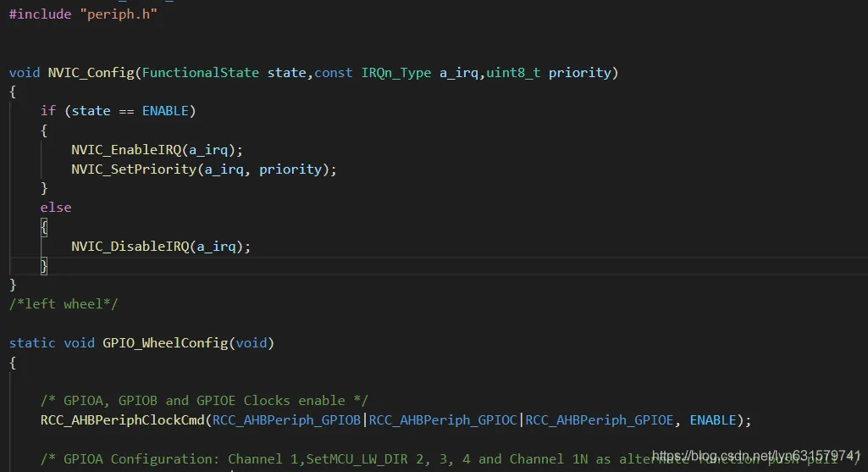Image resolution: width=868 pixels, height=472 pixels.
Task: Click the NVIC_EnableIRQ(a_irq); call
Action: [x=157, y=150]
